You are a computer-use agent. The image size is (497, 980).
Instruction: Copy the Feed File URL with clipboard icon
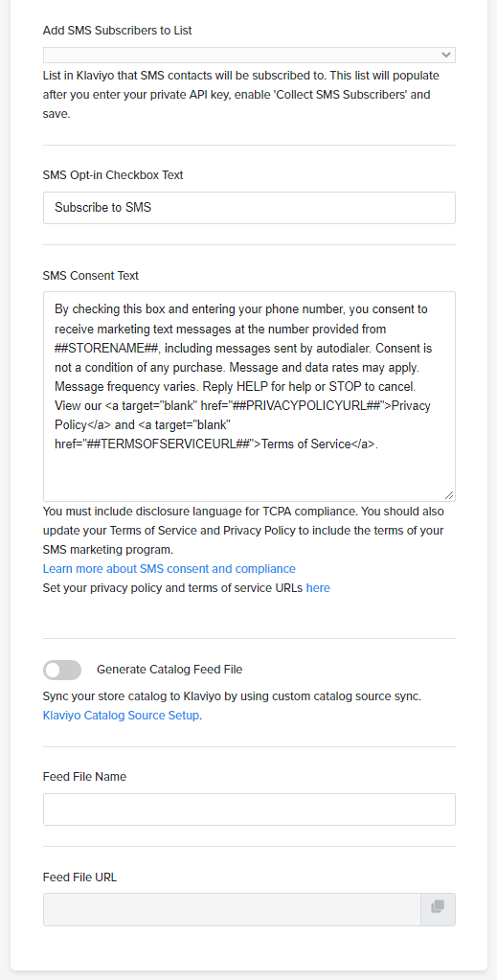[x=438, y=909]
